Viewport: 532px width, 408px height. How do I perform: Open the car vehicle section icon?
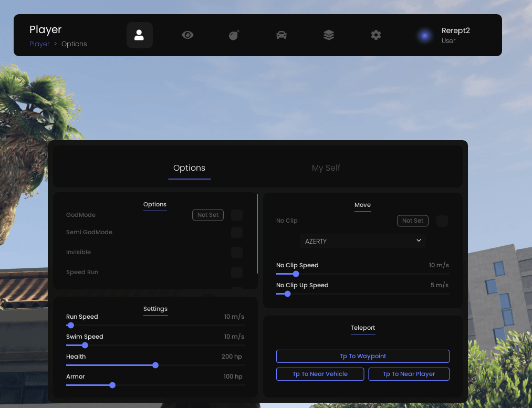point(281,35)
